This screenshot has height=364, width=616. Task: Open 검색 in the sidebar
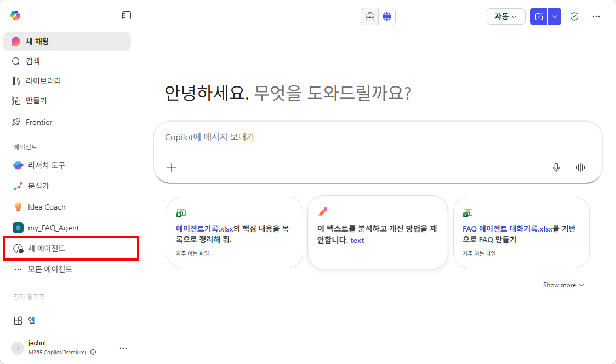67,61
